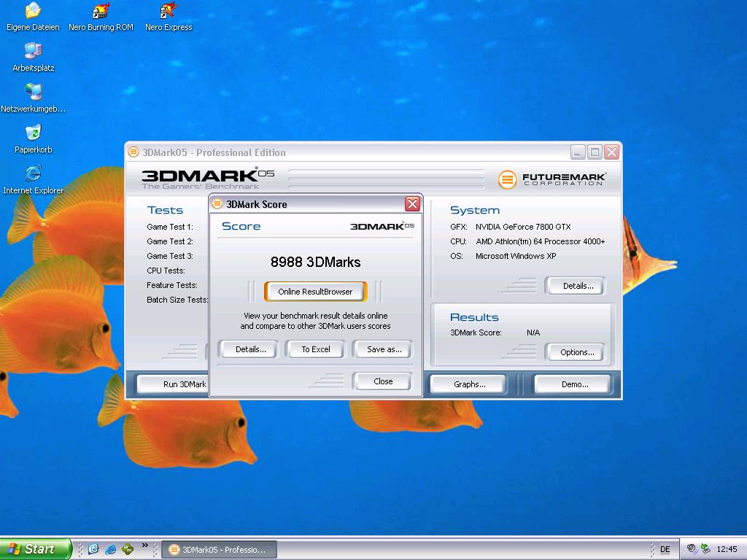Close the 3DMark05 main window
747x560 pixels.
(612, 152)
